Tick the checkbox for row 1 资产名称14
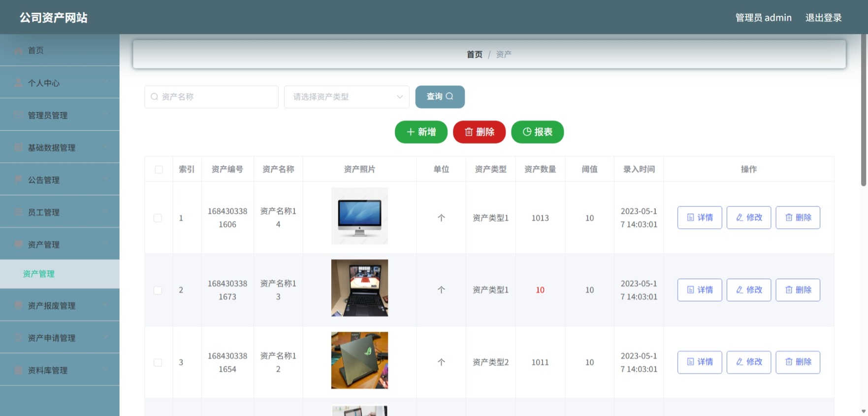868x416 pixels. pos(158,218)
